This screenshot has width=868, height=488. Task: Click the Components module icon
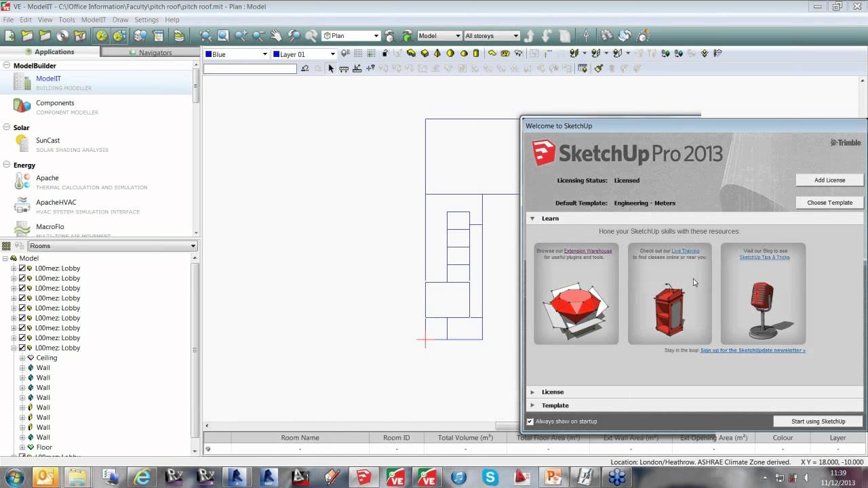click(x=22, y=106)
